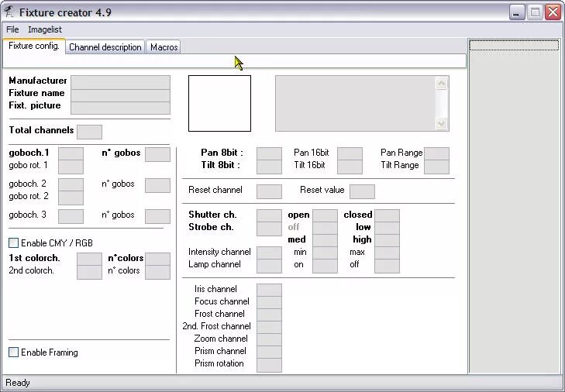Click n° gobos field beside goboch. 3
565x392 pixels.
pyautogui.click(x=157, y=216)
